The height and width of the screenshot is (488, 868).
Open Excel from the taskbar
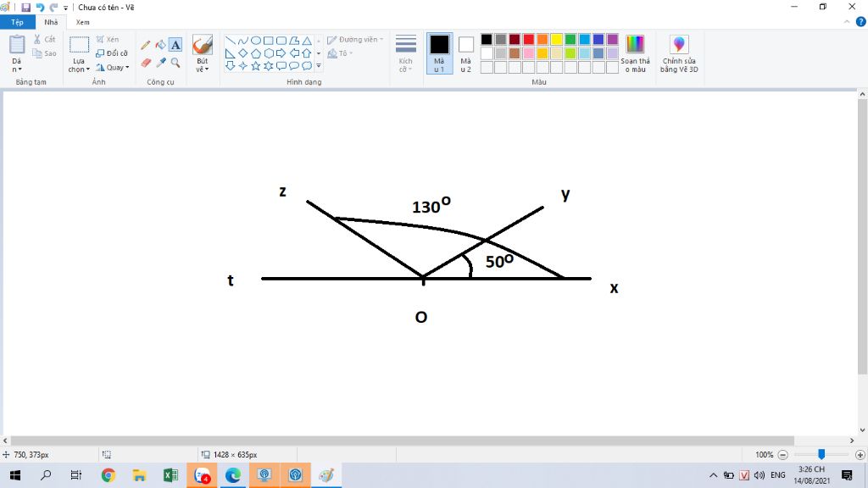pos(170,474)
